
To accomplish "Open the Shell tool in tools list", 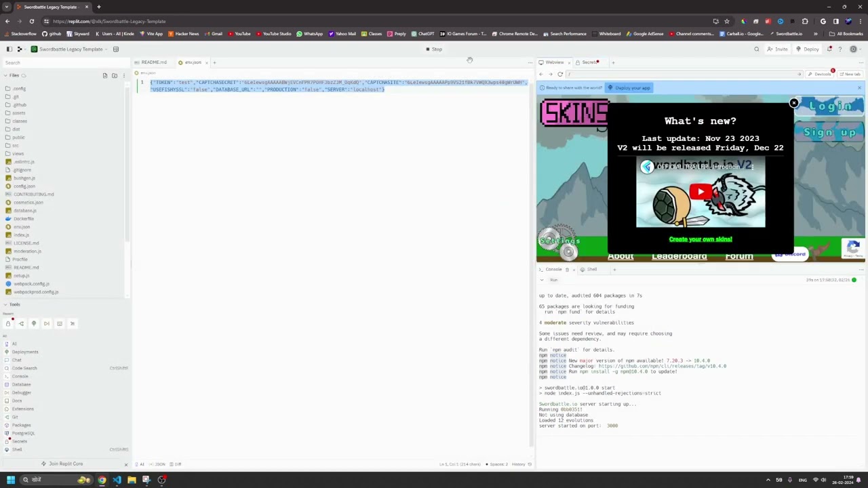I will pyautogui.click(x=14, y=449).
